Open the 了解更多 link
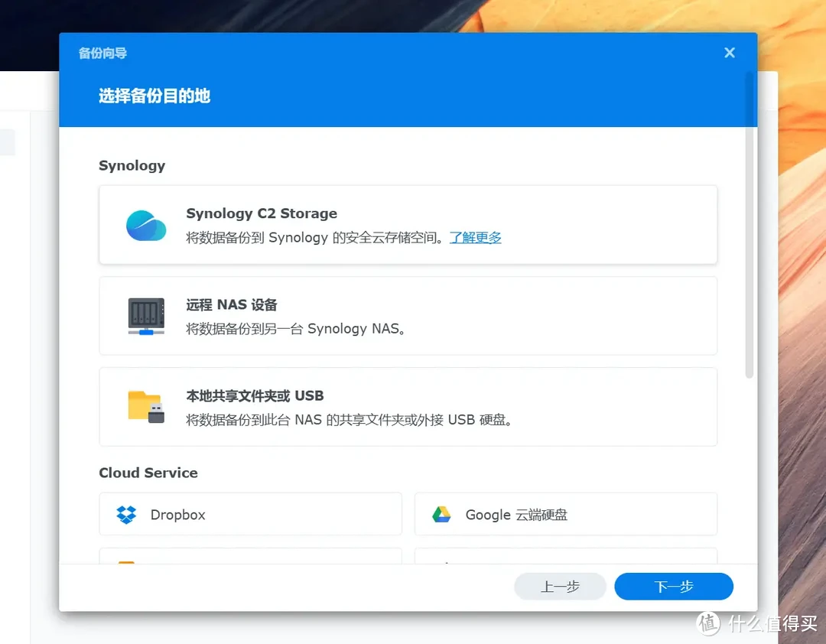 (x=475, y=237)
